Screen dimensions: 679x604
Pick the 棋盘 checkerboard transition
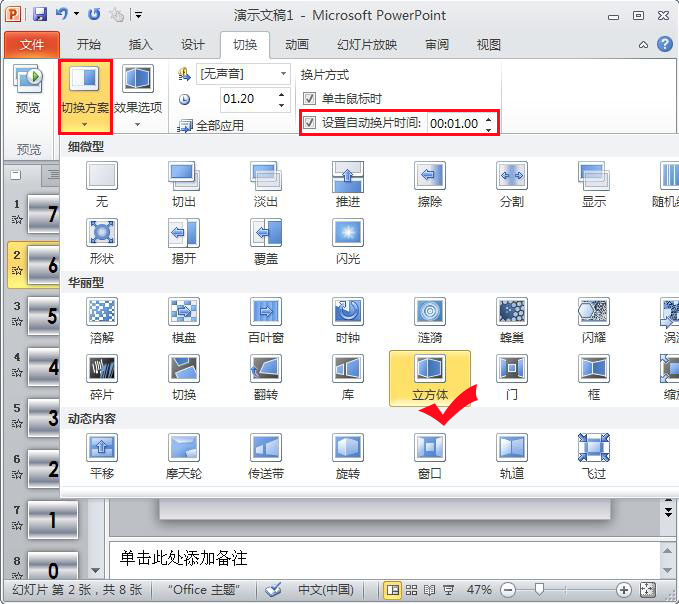(x=184, y=321)
